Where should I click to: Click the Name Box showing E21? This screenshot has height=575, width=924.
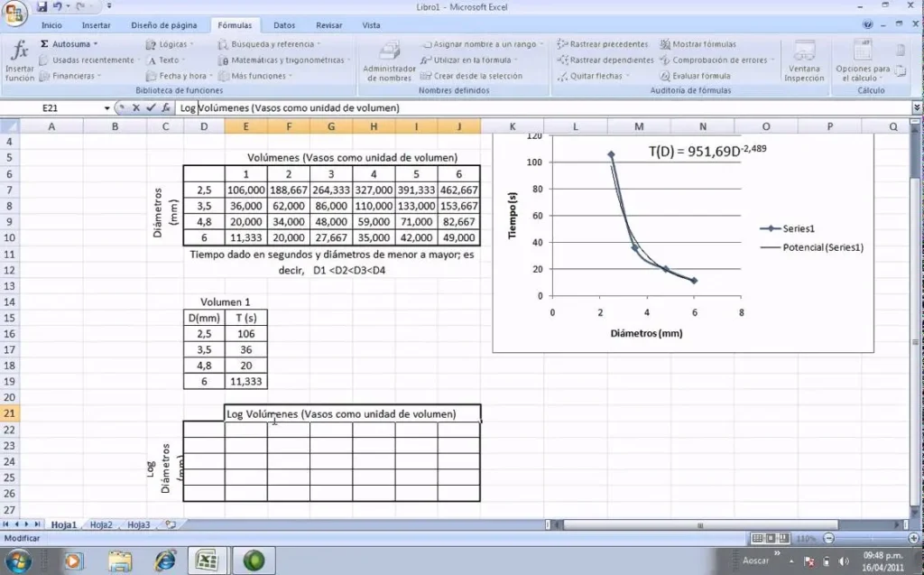[x=54, y=107]
